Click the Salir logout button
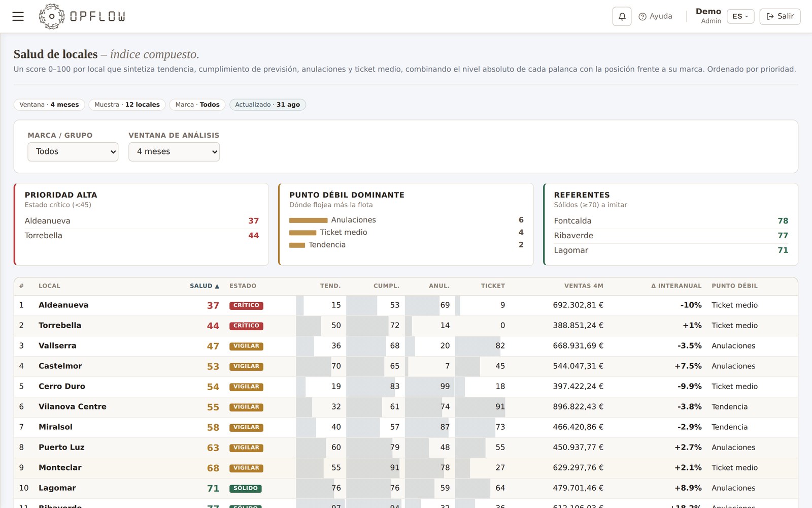The image size is (812, 508). (780, 16)
